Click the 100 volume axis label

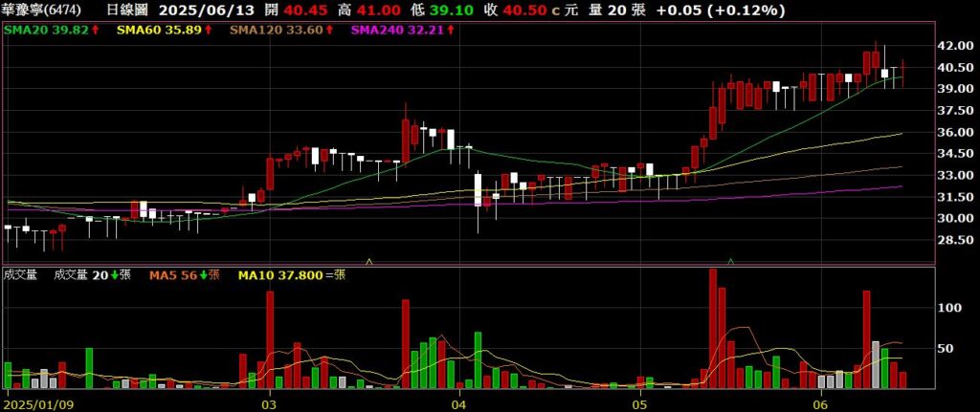point(951,308)
